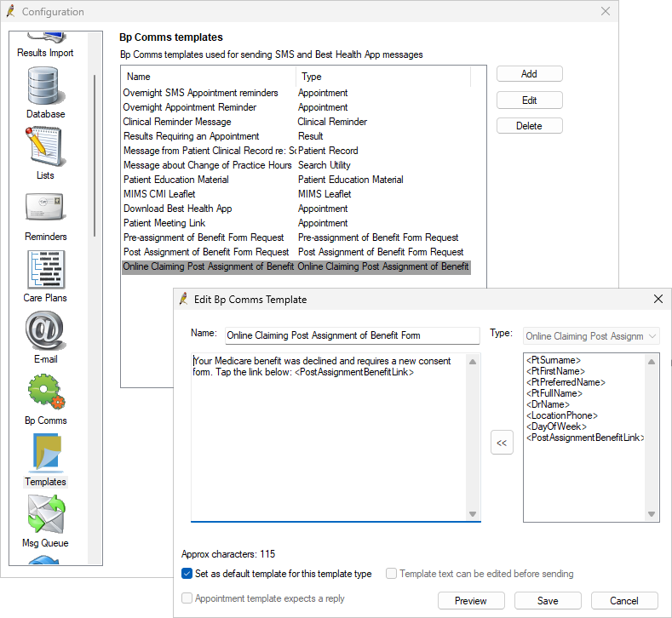This screenshot has height=618, width=672.
Task: Click the Add template button
Action: 529,74
